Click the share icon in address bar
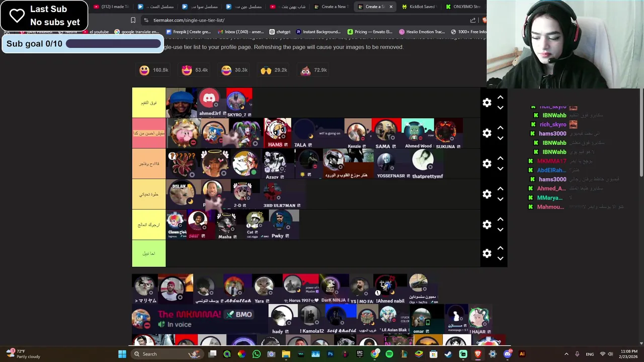Image resolution: width=644 pixels, height=362 pixels. tap(473, 20)
